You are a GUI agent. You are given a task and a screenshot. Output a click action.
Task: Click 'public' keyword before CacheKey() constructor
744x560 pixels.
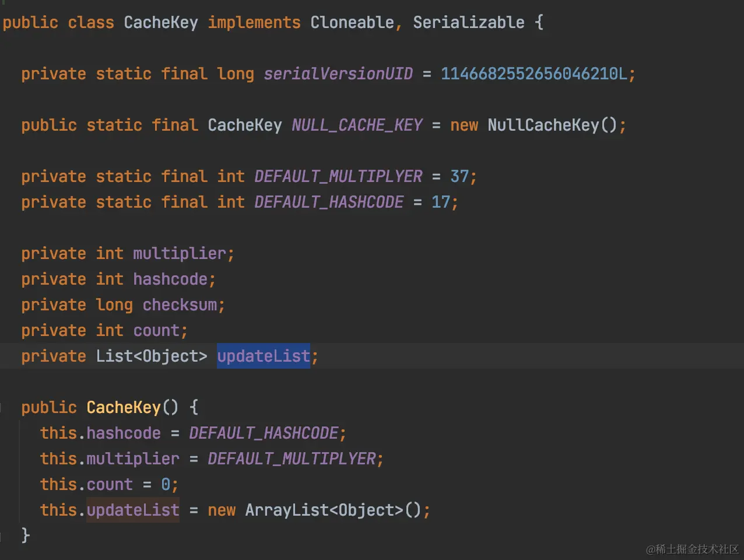[x=49, y=408]
